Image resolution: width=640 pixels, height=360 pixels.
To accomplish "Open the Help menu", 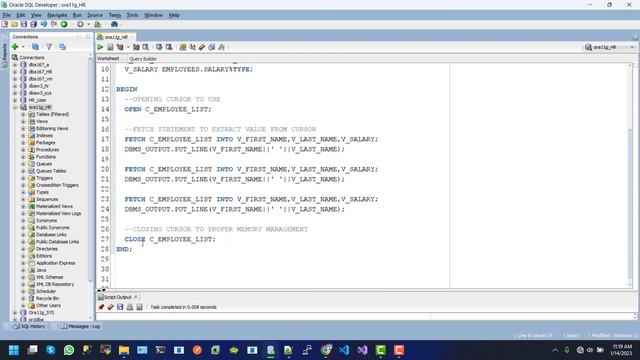I will tap(174, 15).
